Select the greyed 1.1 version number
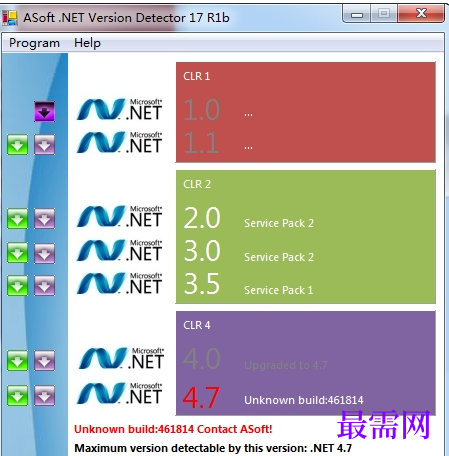 [202, 143]
